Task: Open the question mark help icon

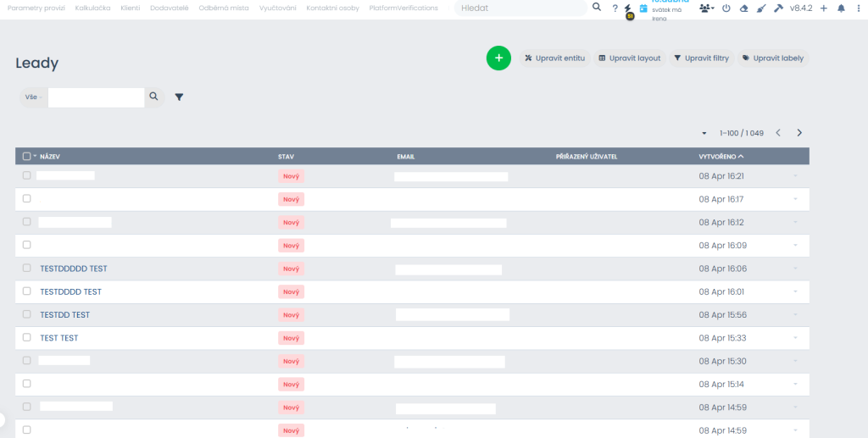Action: [615, 8]
